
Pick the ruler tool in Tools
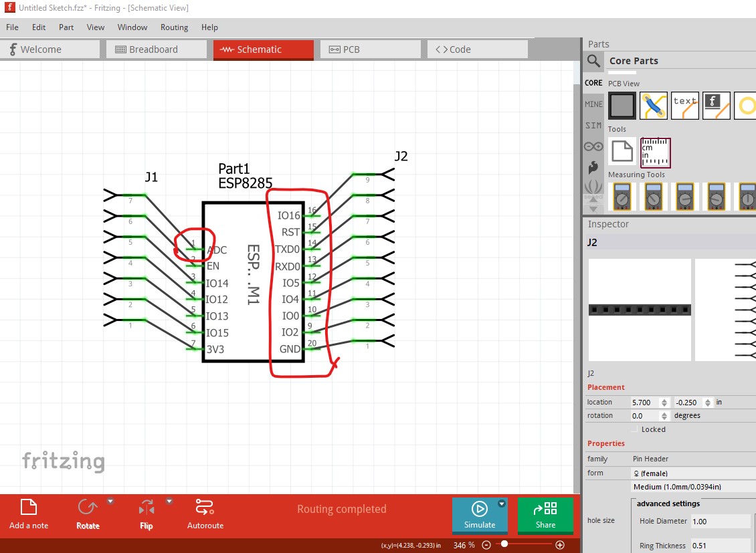[x=656, y=152]
